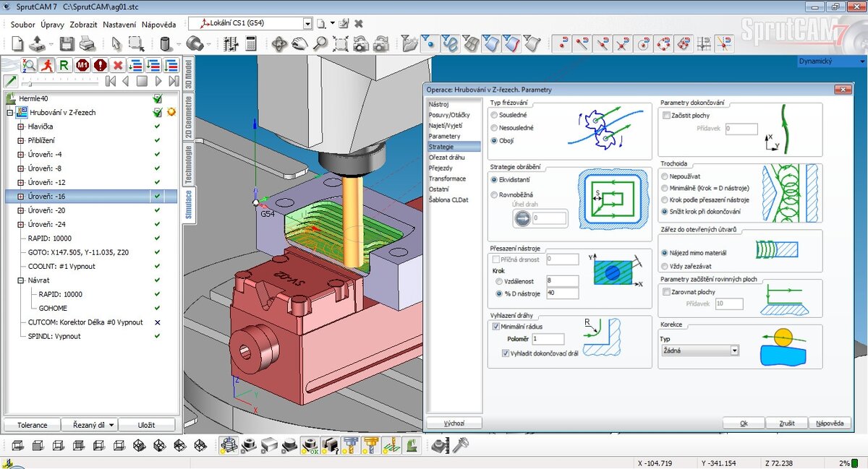Screen dimensions: 868x469
Task: Open the Zobrazit menu
Action: pos(83,24)
